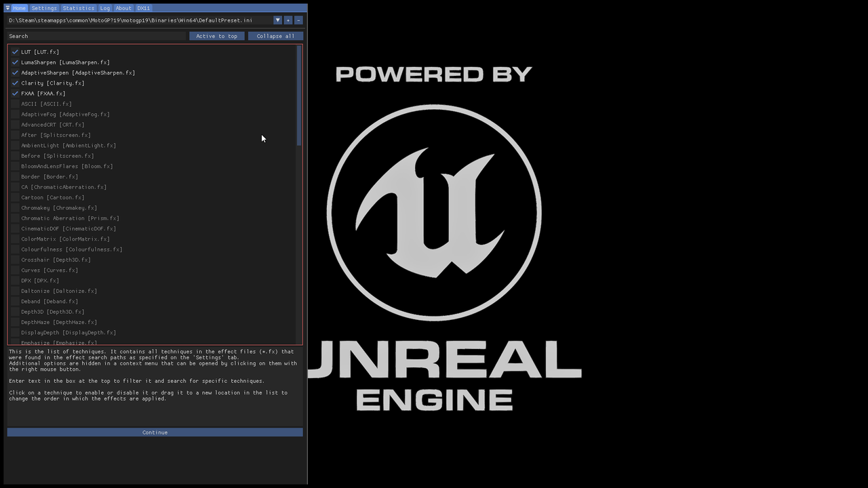Click the Continue button
This screenshot has width=868, height=488.
pyautogui.click(x=155, y=432)
